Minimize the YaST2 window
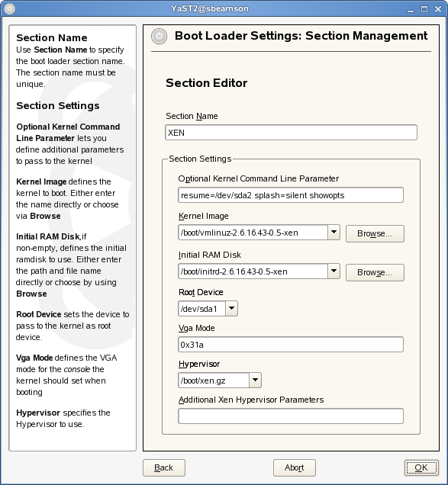The width and height of the screenshot is (448, 485). 411,9
